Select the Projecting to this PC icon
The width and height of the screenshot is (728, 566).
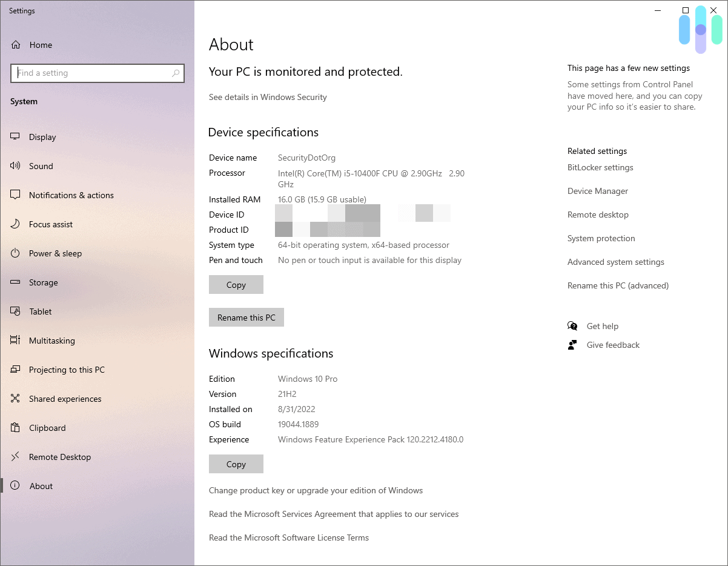pyautogui.click(x=15, y=369)
